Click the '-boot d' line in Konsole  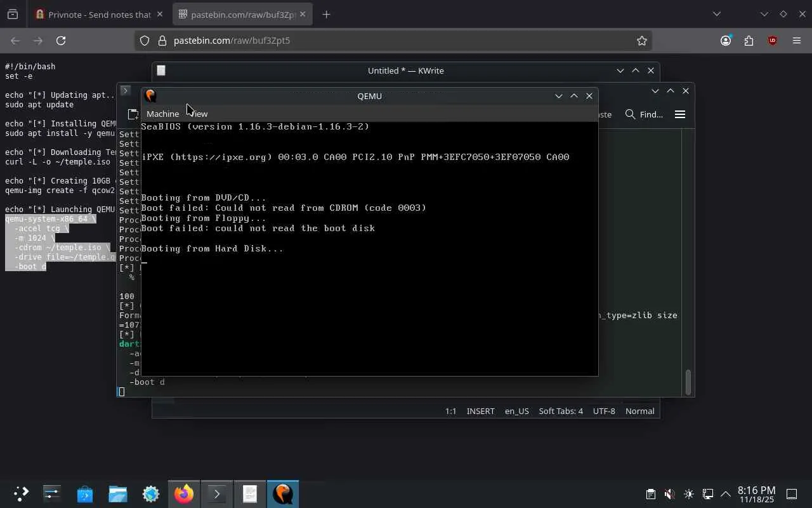coord(147,382)
